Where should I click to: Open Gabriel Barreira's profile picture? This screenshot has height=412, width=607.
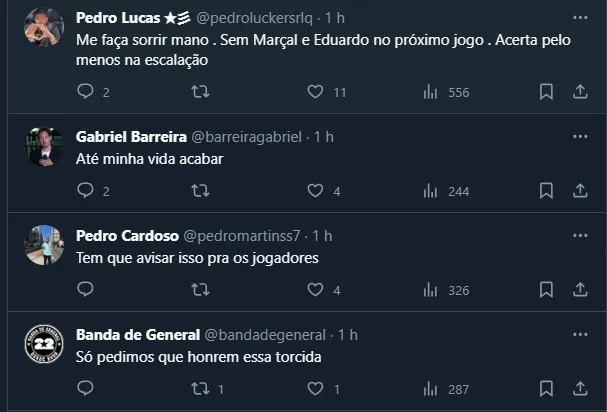click(44, 147)
